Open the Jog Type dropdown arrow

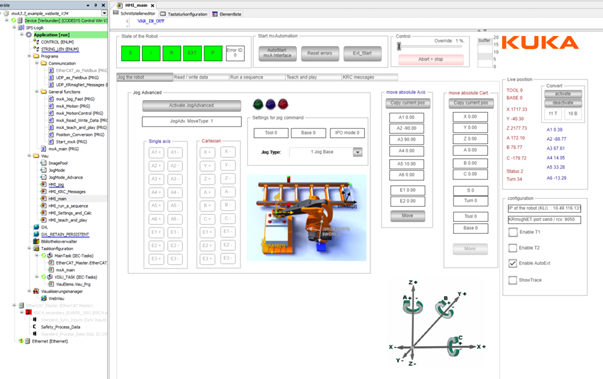tap(358, 152)
